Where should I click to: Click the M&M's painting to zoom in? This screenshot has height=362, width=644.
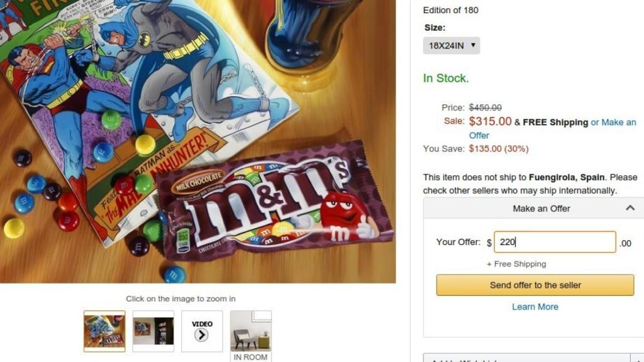[197, 141]
